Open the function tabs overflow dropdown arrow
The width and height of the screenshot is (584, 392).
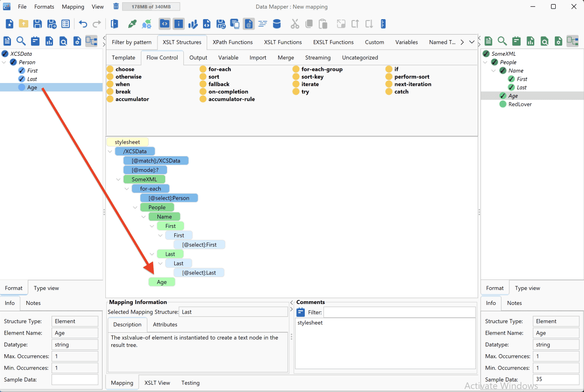472,42
